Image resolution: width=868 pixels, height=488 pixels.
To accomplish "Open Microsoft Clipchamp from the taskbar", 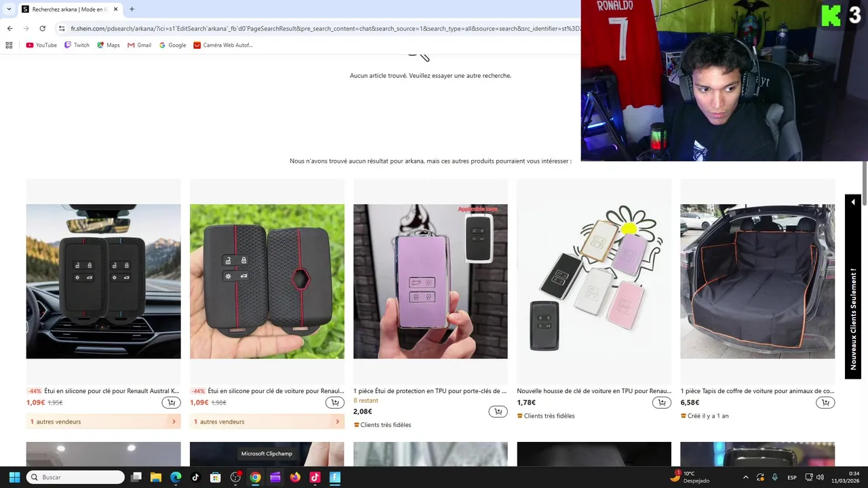I will click(x=275, y=477).
